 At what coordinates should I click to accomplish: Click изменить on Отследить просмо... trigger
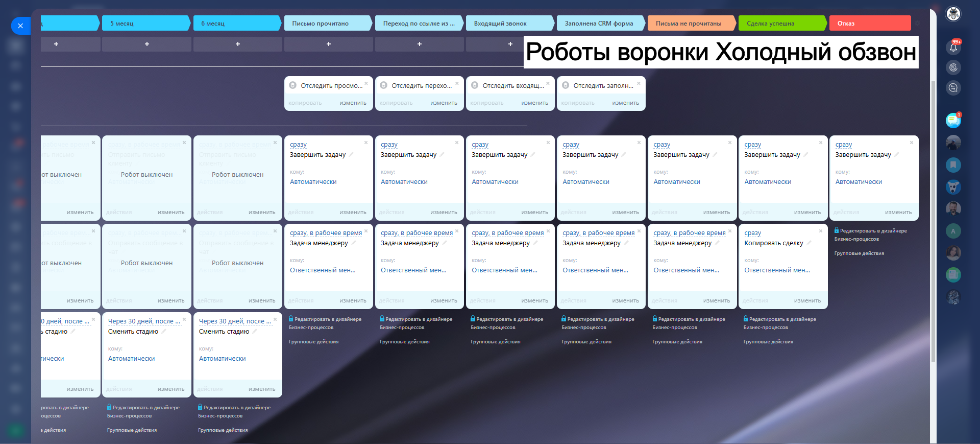(353, 103)
